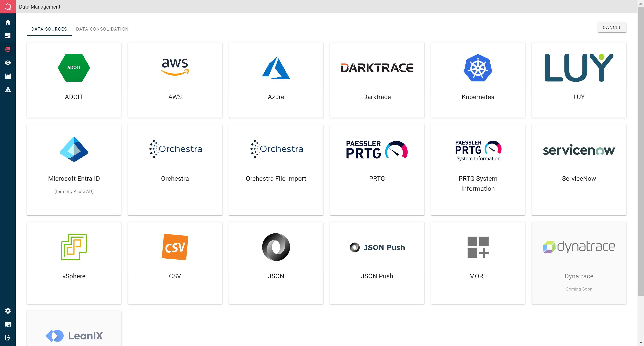Screen dimensions: 644x346
Task: Choose the ADOIT hexagon logo
Action: click(x=74, y=68)
